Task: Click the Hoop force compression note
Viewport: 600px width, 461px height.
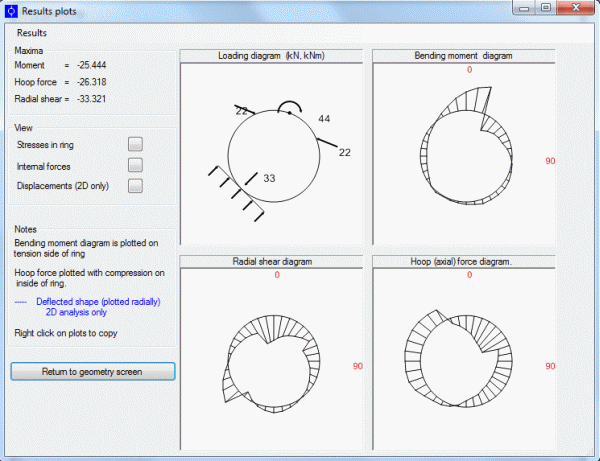Action: pyautogui.click(x=89, y=278)
